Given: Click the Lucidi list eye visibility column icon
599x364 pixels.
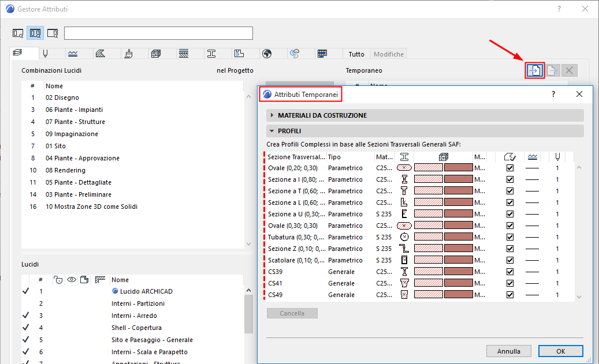Looking at the screenshot, I should (72, 280).
